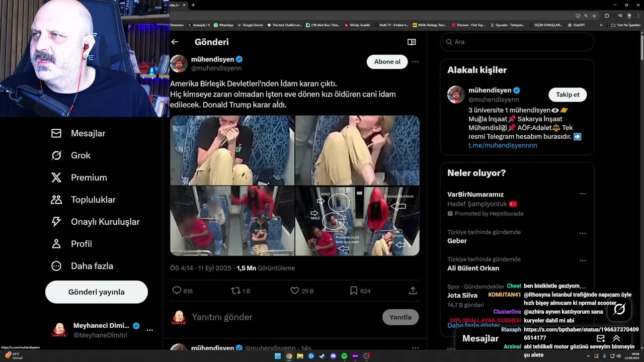Click the floating Grok button

pyautogui.click(x=619, y=309)
